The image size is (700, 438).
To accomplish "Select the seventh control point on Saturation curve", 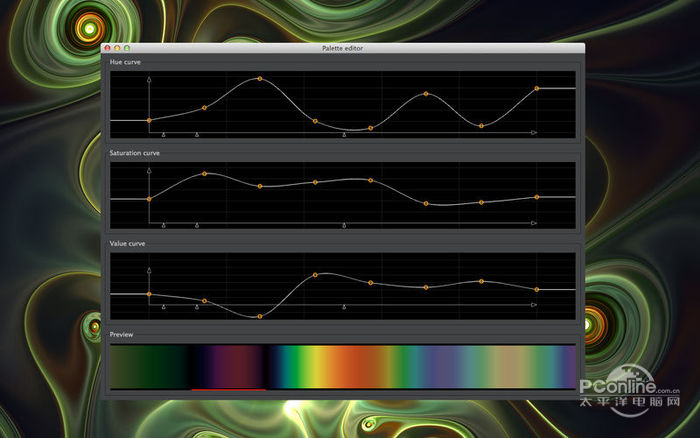I will click(x=481, y=202).
